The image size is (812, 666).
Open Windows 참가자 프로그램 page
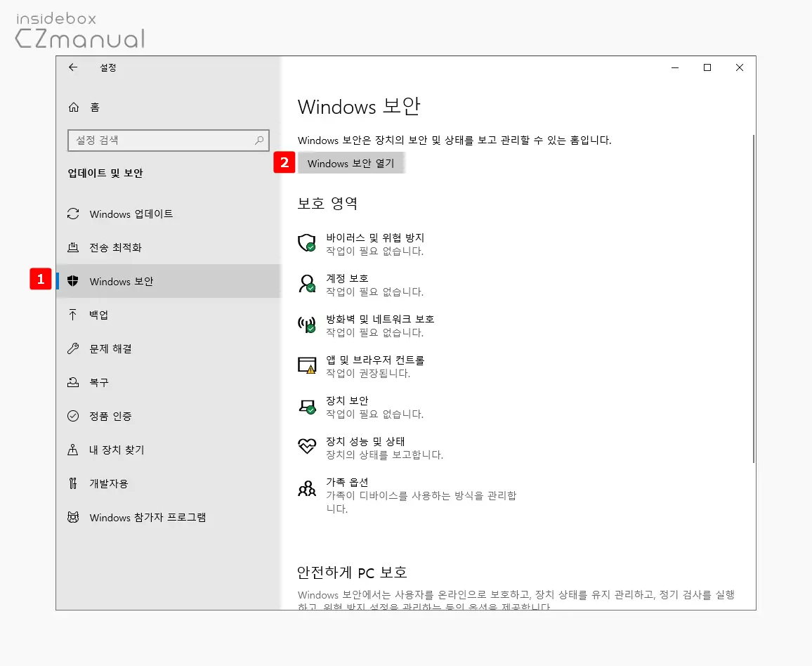(x=169, y=517)
